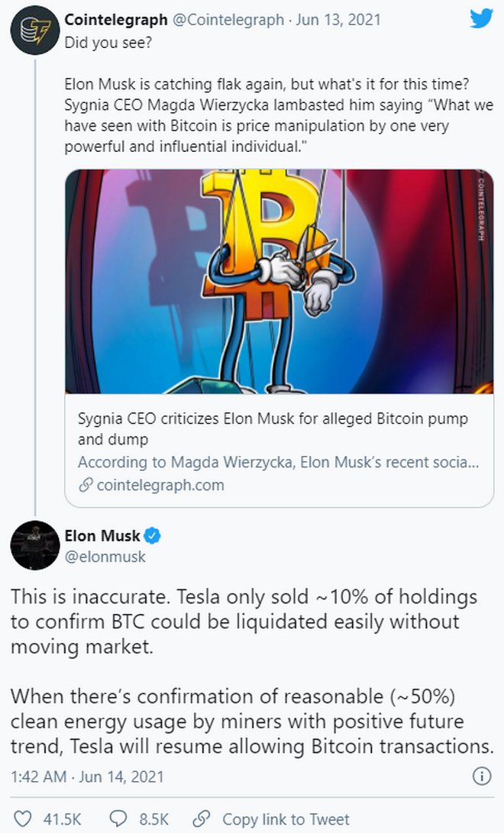504x833 pixels.
Task: Open Elon Musk's profile picture
Action: 35,545
